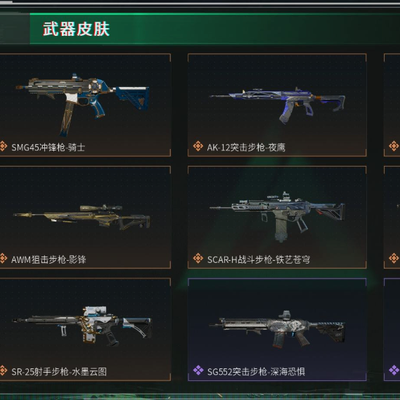The image size is (400, 400).
Task: Click the AWM狙击步枪-影锋 label text
Action: coord(48,259)
